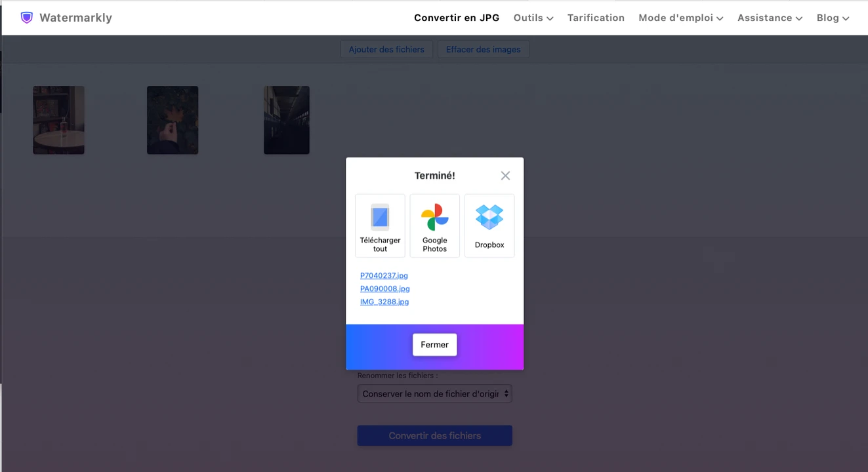Open Google Photos export option
868x472 pixels.
click(x=434, y=225)
